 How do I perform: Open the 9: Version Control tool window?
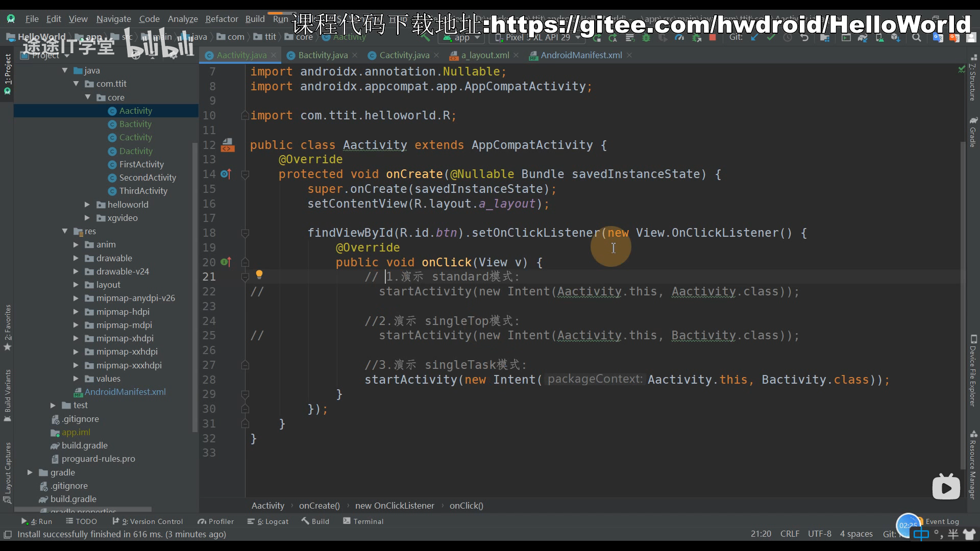148,521
